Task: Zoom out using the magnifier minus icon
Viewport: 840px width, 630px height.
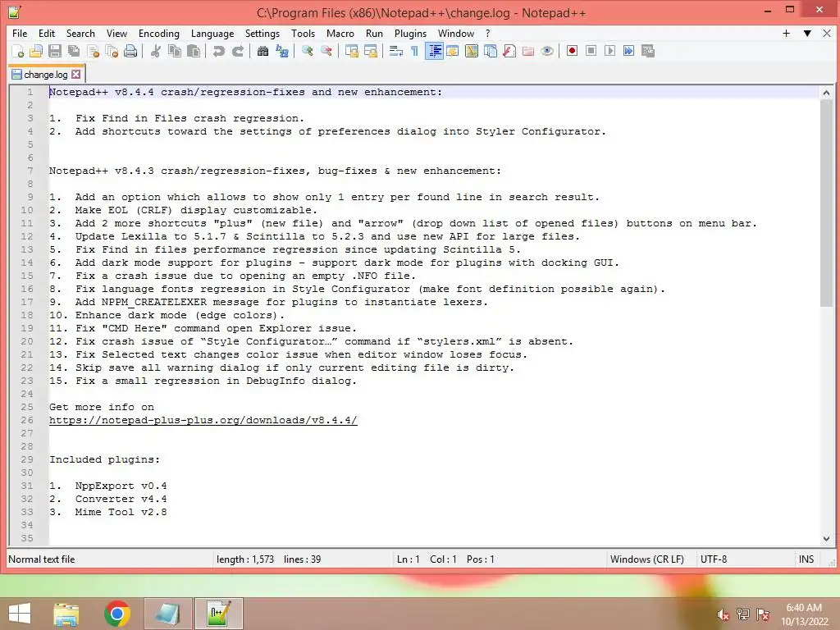Action: click(326, 52)
